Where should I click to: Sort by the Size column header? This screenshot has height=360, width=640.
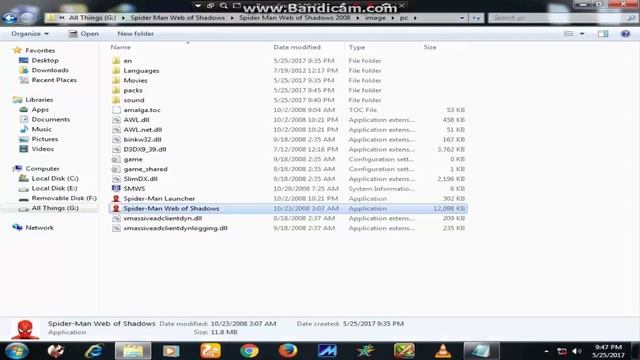(x=430, y=47)
